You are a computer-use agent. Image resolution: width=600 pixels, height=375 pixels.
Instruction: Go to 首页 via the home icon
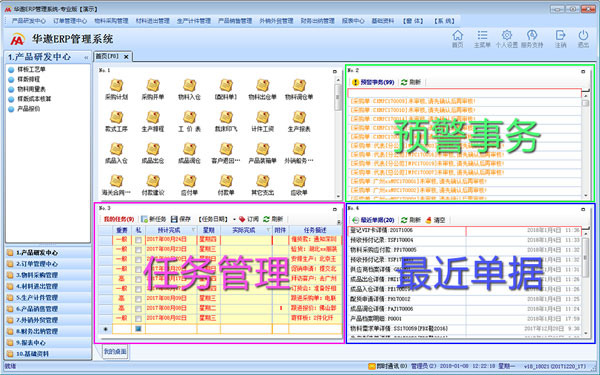(x=458, y=39)
